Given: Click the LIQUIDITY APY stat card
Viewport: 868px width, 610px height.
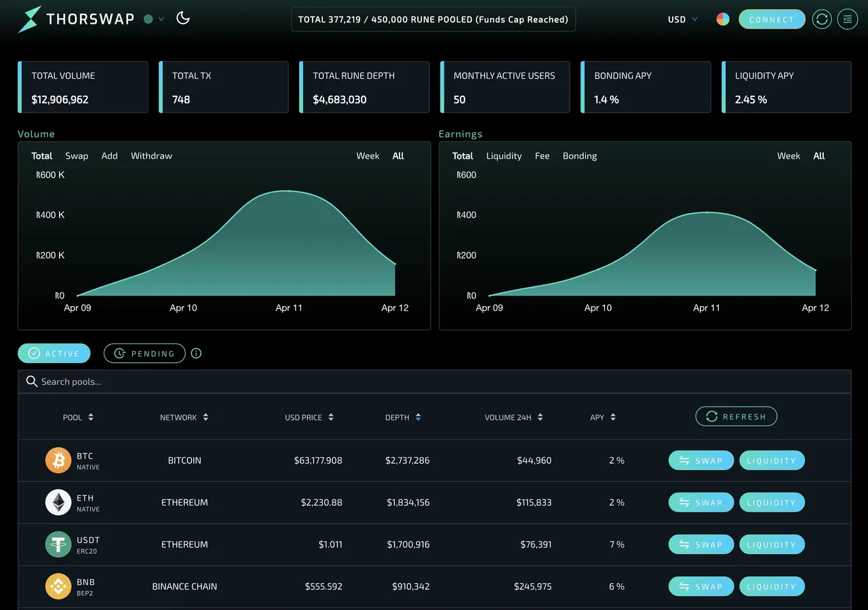Looking at the screenshot, I should [x=787, y=87].
